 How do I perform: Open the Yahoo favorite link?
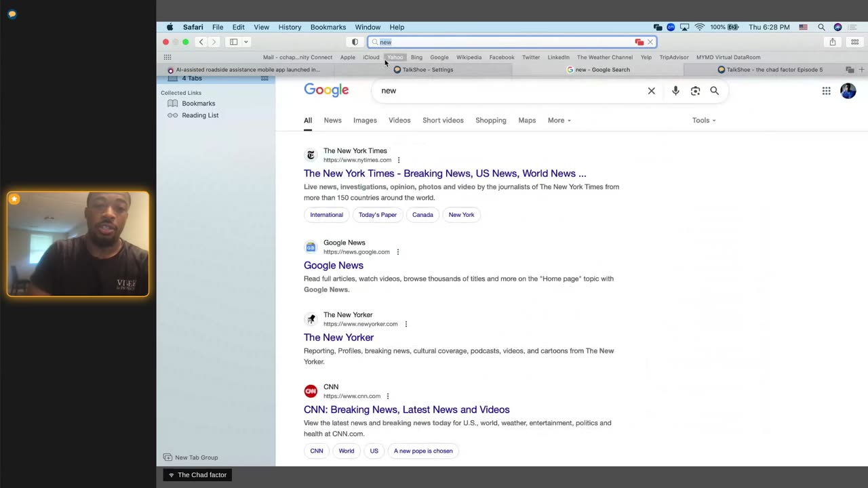395,58
